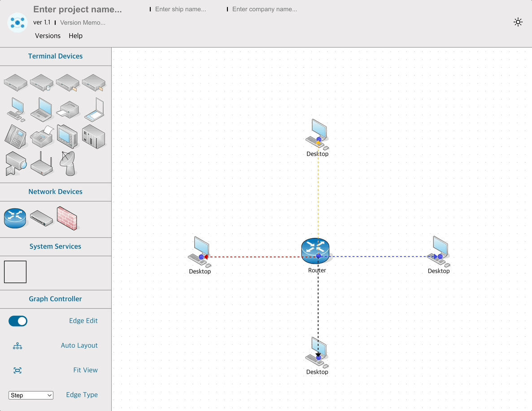Select the security camera device icon
Viewport: 532px width, 411px height.
[x=16, y=163]
